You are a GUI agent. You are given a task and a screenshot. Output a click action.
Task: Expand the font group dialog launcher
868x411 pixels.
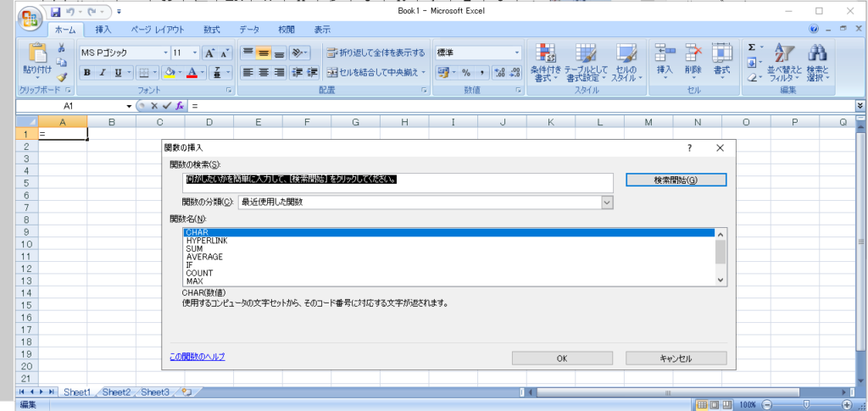(x=229, y=90)
